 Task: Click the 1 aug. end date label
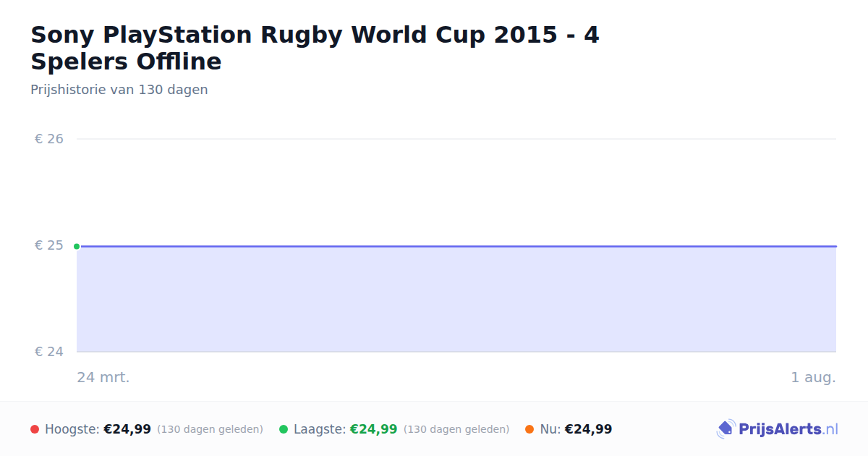[813, 377]
